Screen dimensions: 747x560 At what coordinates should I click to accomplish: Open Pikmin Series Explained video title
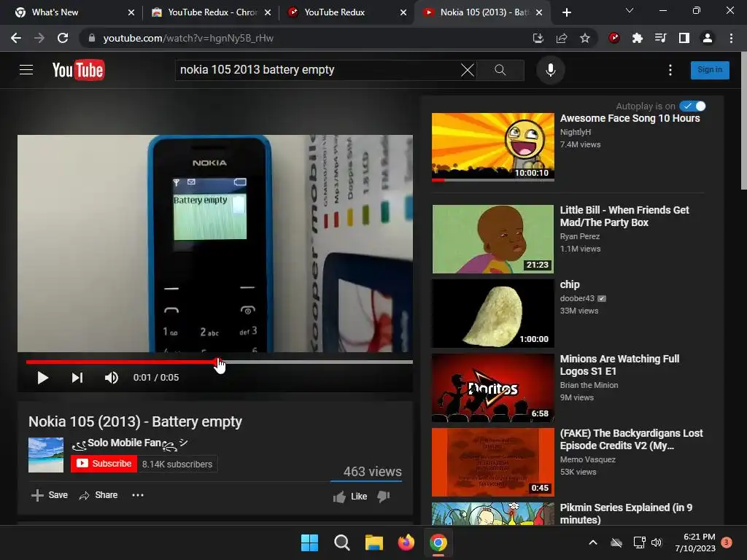click(626, 513)
